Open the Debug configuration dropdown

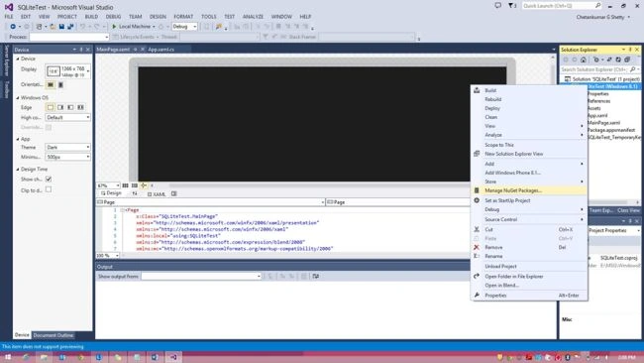point(184,27)
